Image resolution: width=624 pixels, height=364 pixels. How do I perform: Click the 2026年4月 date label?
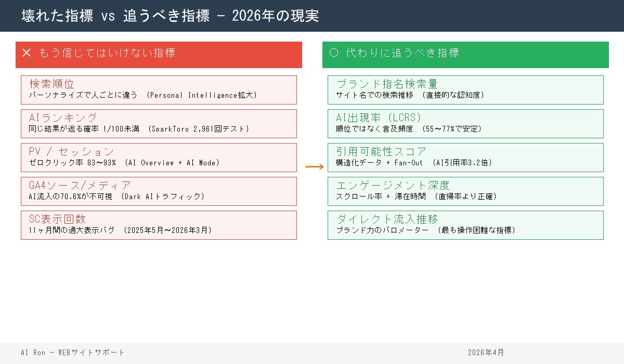point(487,352)
